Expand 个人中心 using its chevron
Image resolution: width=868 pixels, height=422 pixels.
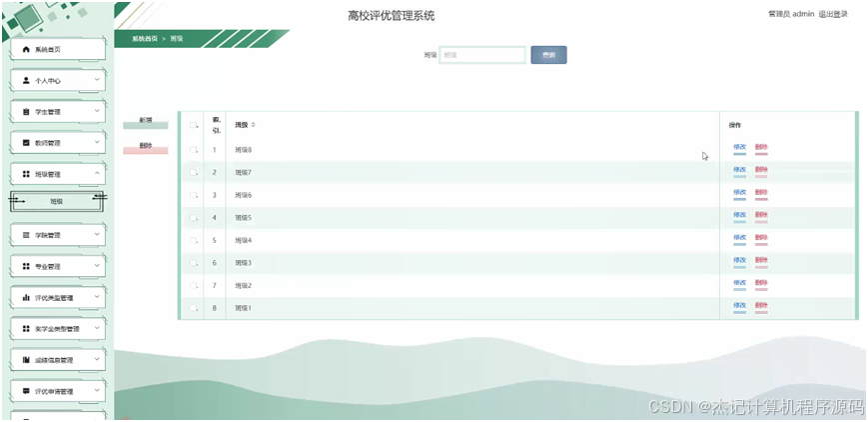coord(97,80)
